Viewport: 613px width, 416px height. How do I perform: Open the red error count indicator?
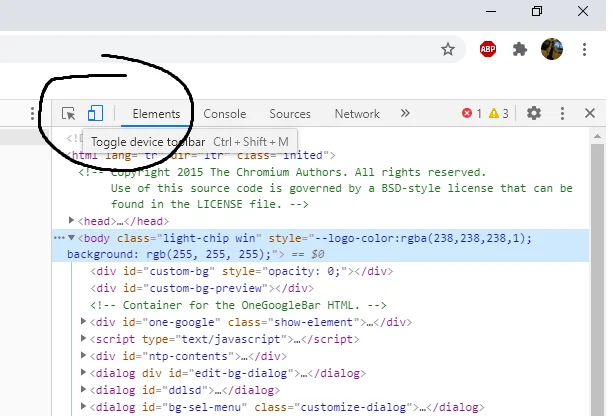tap(471, 113)
